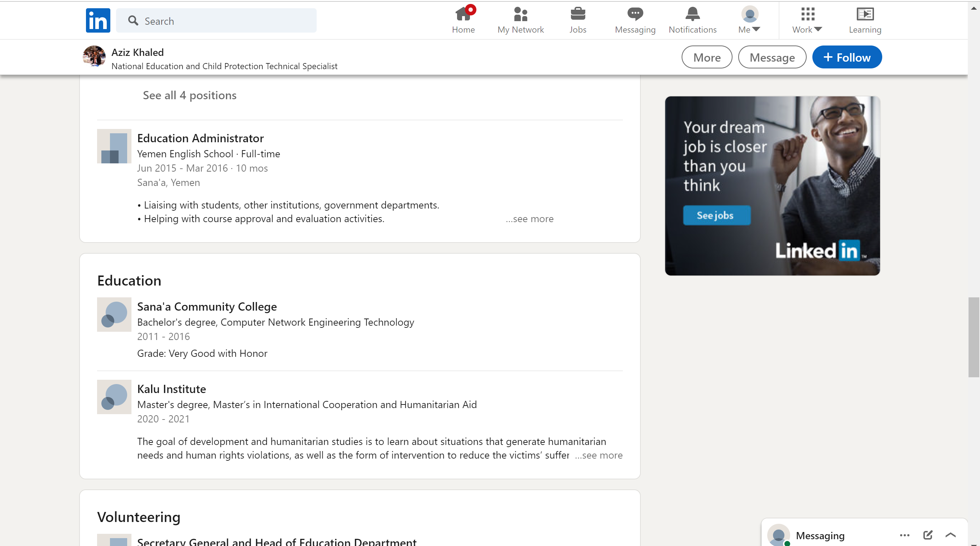Viewport: 980px width, 546px height.
Task: Click the More button on profile bar
Action: 706,57
